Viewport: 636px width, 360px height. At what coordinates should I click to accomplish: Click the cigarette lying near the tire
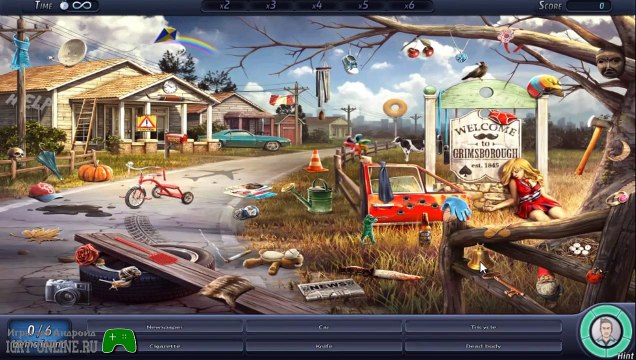239,255
